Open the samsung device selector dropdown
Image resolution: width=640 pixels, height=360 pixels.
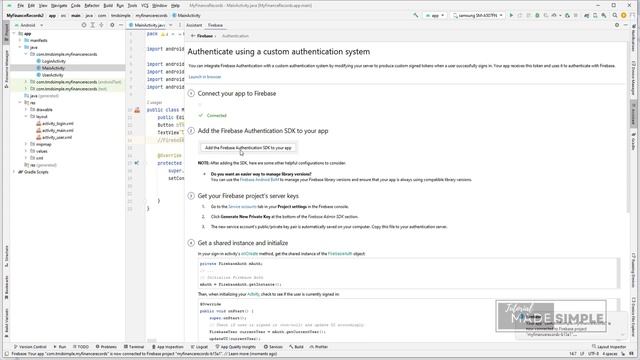click(477, 16)
